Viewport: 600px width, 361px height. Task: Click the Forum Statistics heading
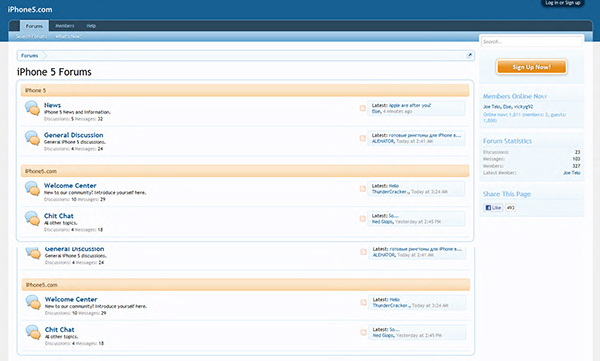click(507, 141)
